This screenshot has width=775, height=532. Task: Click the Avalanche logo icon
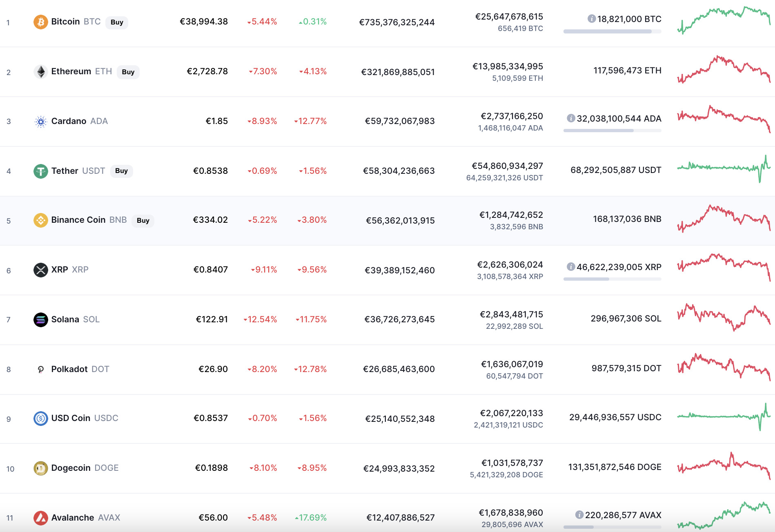(x=40, y=518)
